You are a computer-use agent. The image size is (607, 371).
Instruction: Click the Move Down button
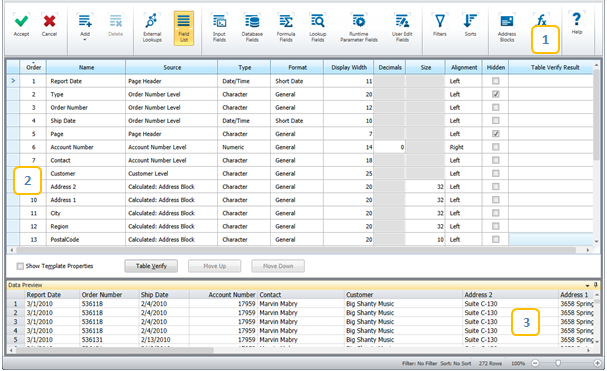coord(278,266)
